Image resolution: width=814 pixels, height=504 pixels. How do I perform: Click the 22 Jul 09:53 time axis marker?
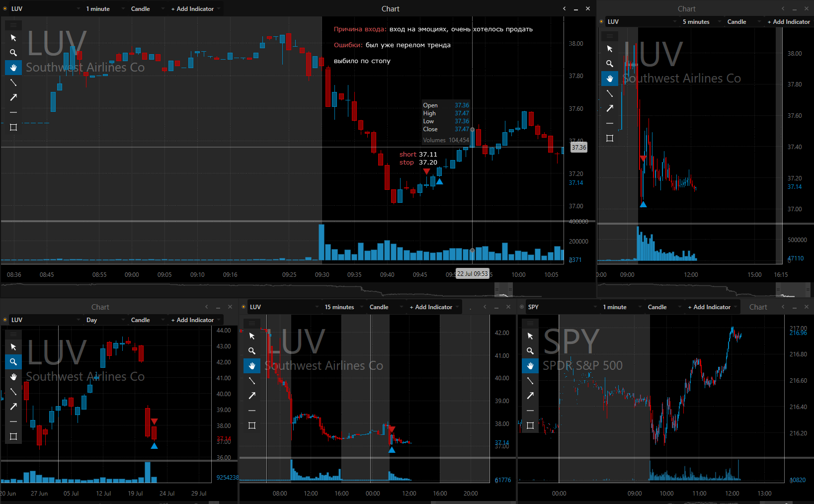(x=473, y=274)
